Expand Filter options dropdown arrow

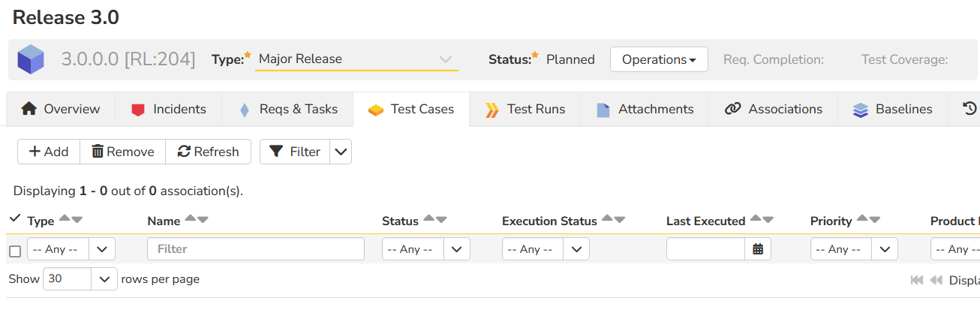click(x=341, y=152)
